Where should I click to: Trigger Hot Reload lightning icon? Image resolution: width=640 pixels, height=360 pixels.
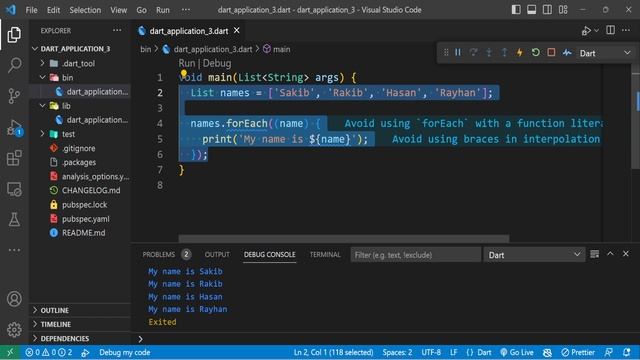(x=520, y=53)
